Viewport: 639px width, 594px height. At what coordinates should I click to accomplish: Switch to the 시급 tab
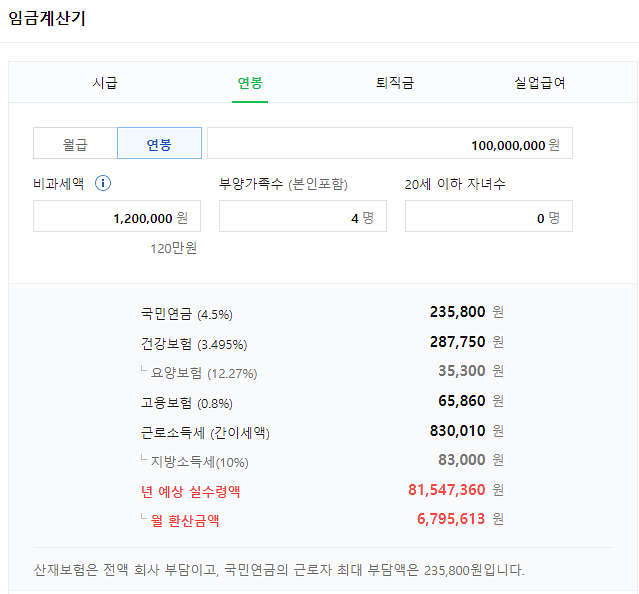pyautogui.click(x=105, y=83)
